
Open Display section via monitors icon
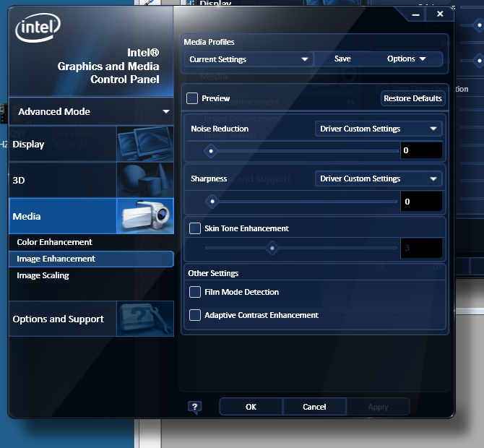click(145, 144)
